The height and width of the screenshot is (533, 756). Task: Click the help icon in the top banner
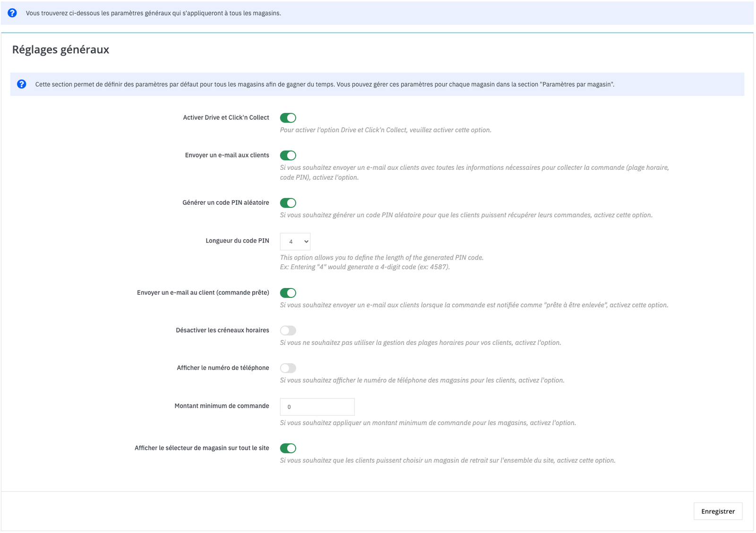point(12,13)
